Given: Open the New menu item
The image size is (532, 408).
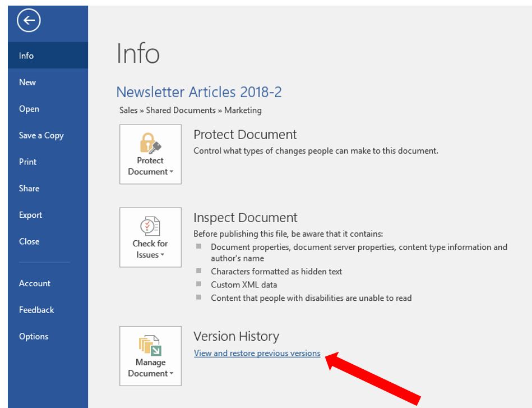Looking at the screenshot, I should tap(48, 82).
